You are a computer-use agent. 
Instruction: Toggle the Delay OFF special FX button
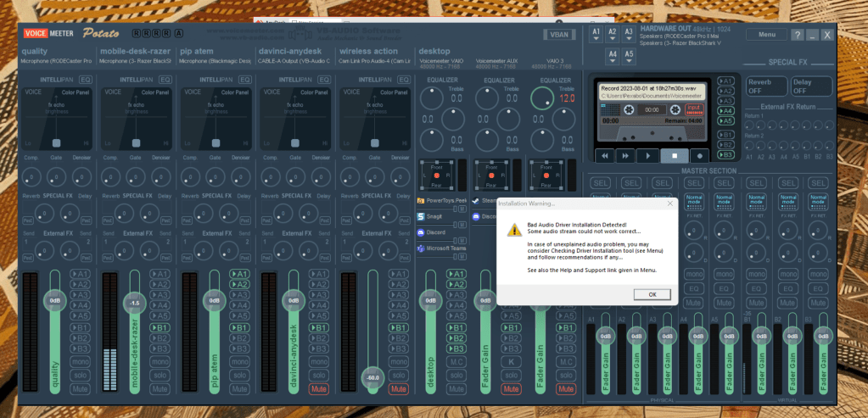tap(811, 86)
